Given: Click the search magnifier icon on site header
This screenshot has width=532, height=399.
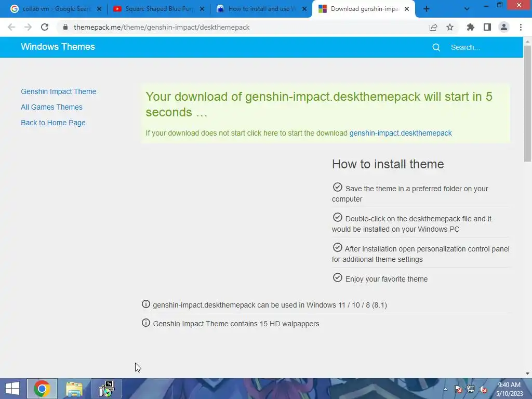Looking at the screenshot, I should 436,47.
